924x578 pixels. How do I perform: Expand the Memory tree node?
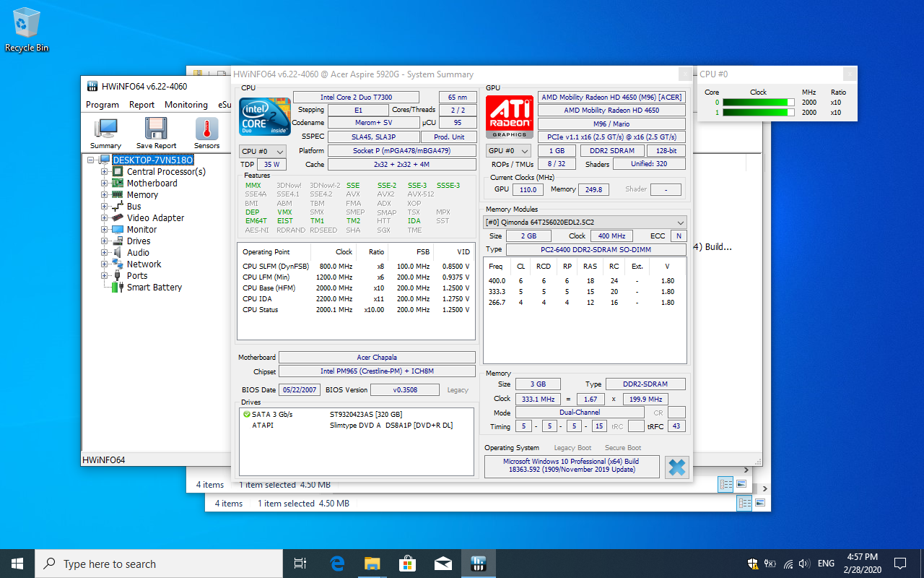click(x=105, y=194)
